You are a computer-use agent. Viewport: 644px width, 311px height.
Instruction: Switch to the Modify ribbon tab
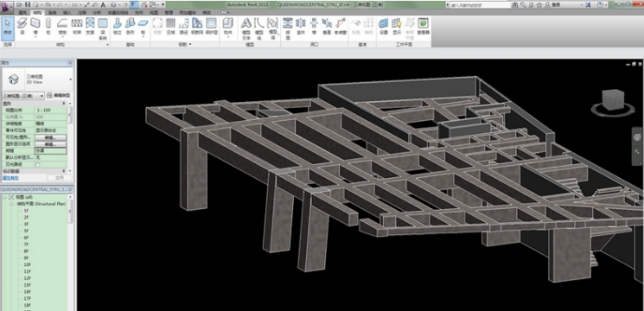point(207,13)
